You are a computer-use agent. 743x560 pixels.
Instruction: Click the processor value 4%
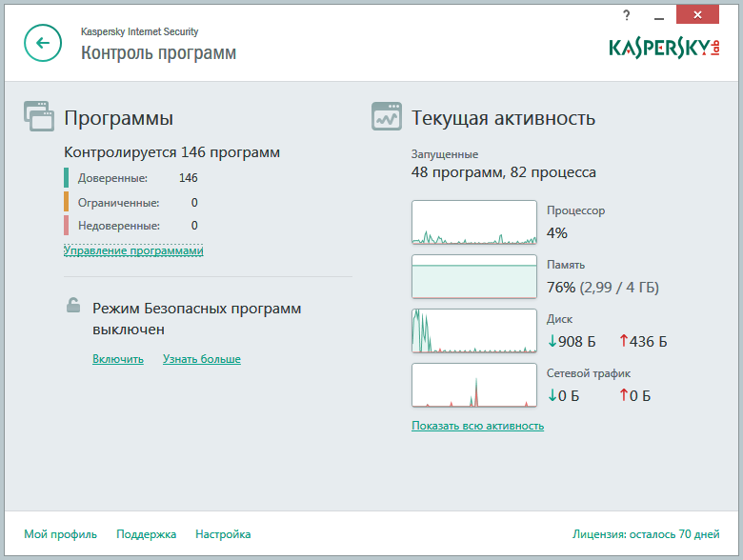[557, 233]
